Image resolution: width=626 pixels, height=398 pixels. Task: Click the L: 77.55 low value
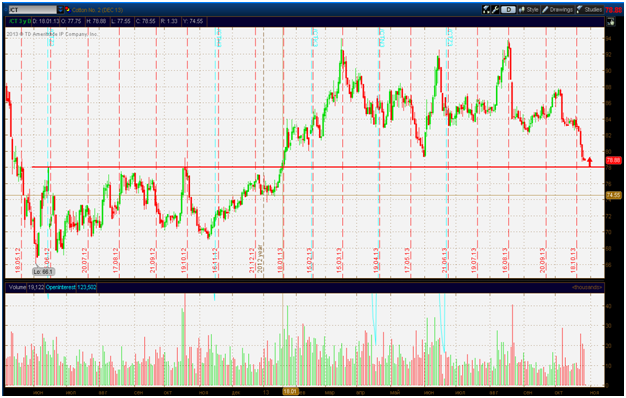point(121,21)
